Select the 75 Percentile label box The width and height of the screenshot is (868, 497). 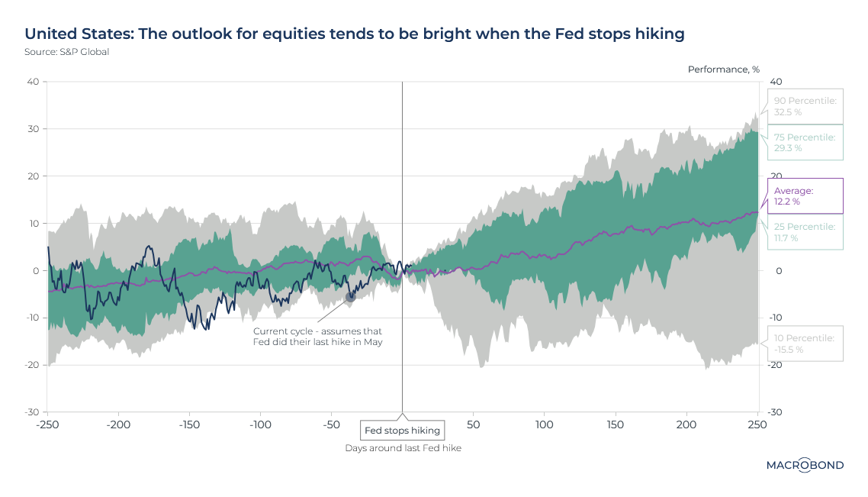(x=805, y=143)
